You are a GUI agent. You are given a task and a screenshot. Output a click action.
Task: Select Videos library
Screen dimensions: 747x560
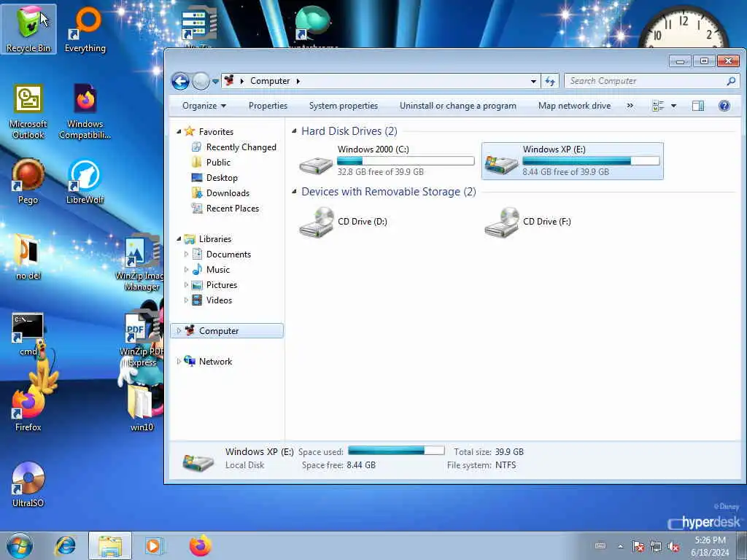212,300
